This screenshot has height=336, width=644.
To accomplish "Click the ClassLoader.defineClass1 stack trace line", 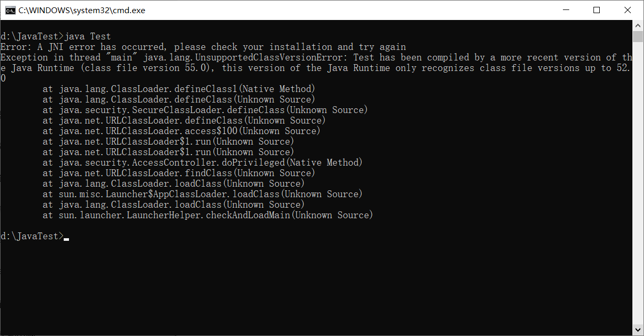I will tap(179, 88).
